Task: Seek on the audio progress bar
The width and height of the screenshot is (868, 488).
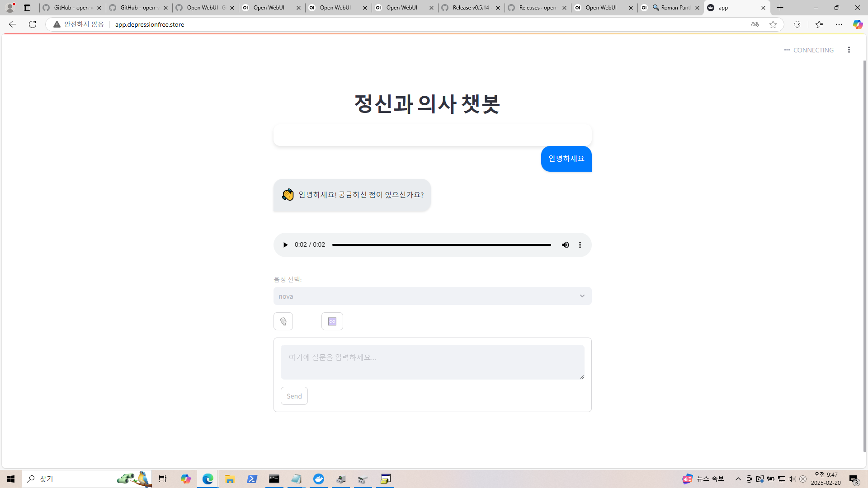Action: tap(441, 245)
